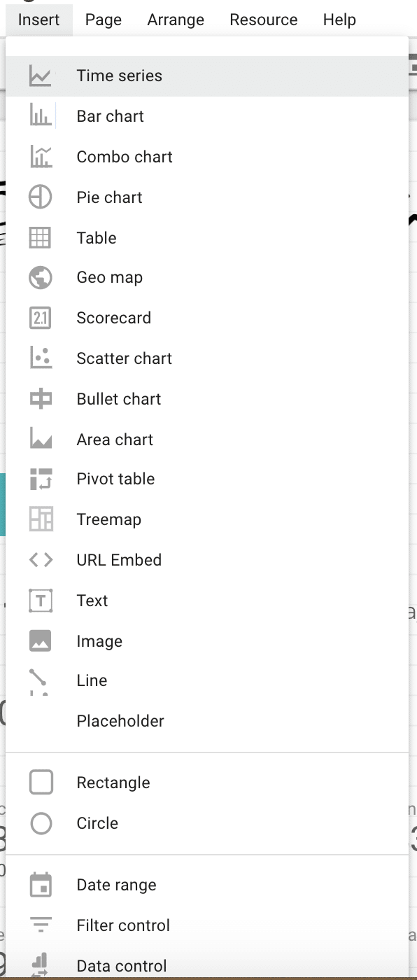The image size is (417, 980).
Task: Insert a Geo map via globe icon
Action: tap(41, 278)
